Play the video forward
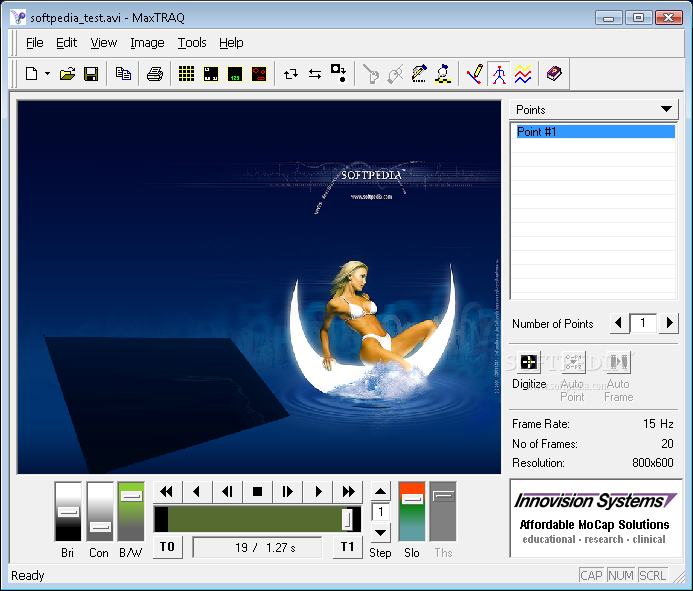Image resolution: width=693 pixels, height=591 pixels. [x=317, y=492]
